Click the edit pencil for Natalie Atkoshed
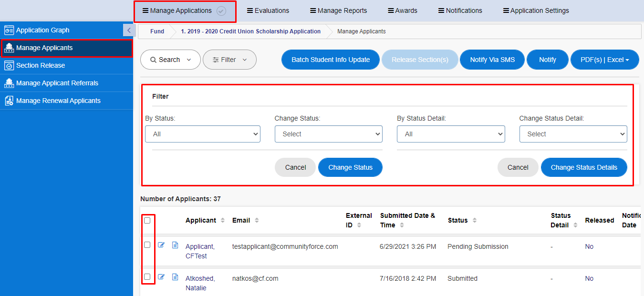This screenshot has height=296, width=644. coord(161,276)
